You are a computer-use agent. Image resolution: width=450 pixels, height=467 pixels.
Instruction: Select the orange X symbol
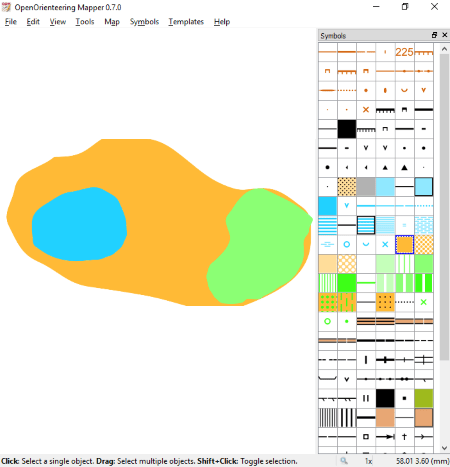(366, 109)
